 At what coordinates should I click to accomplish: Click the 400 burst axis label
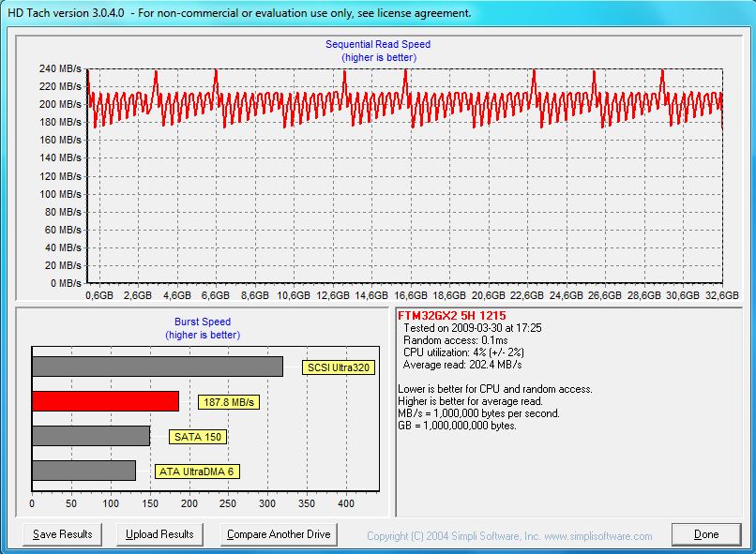pos(346,503)
